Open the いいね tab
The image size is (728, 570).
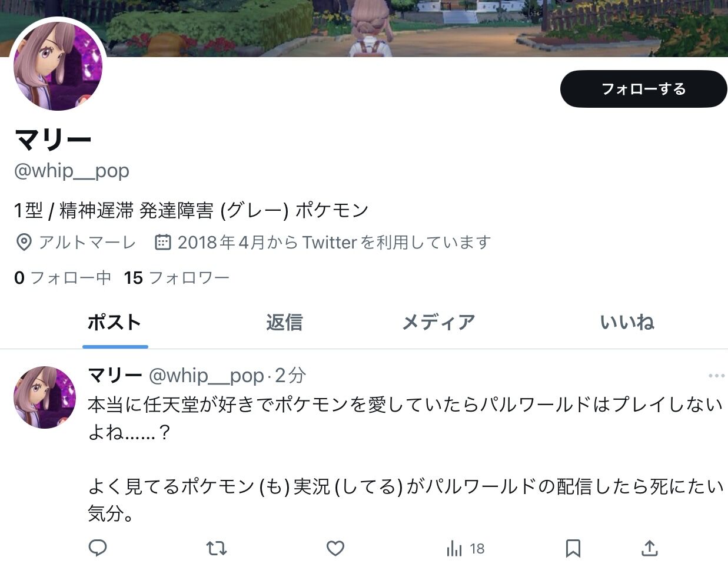(627, 322)
